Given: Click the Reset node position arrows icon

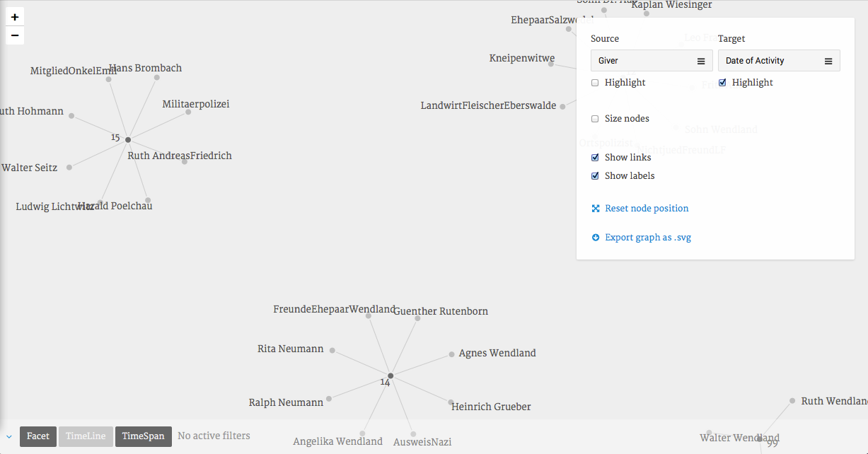Looking at the screenshot, I should click(x=596, y=209).
